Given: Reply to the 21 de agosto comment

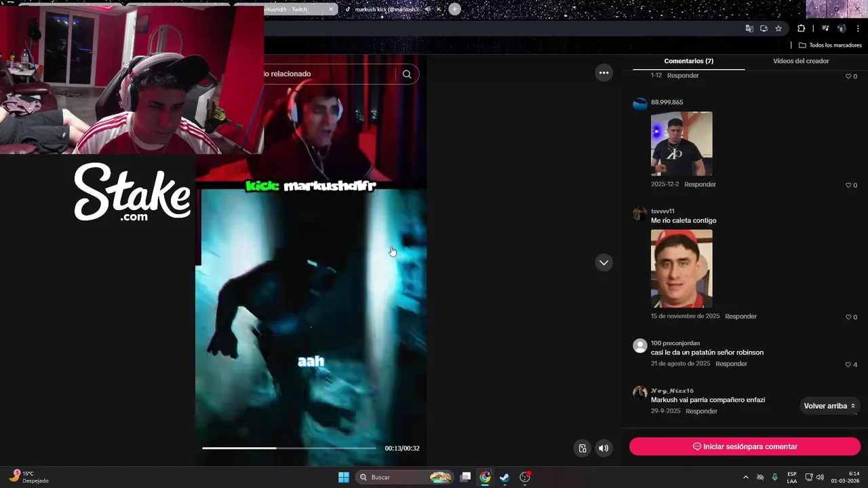Looking at the screenshot, I should (731, 364).
